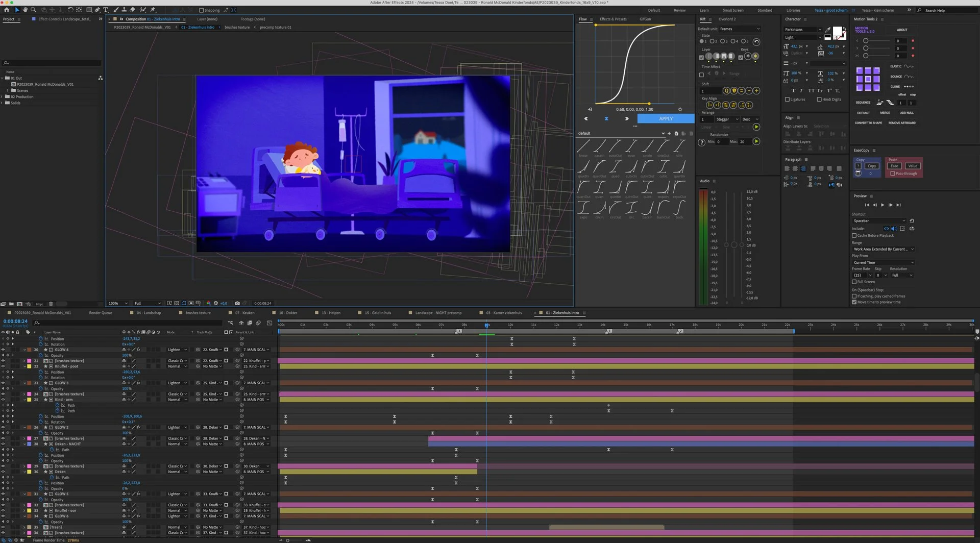Run Rift Randomize with the green play button
The width and height of the screenshot is (980, 543).
coord(756,141)
